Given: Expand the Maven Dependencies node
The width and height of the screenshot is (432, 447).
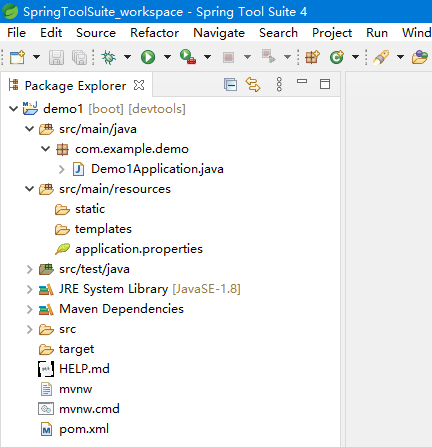Looking at the screenshot, I should click(30, 309).
